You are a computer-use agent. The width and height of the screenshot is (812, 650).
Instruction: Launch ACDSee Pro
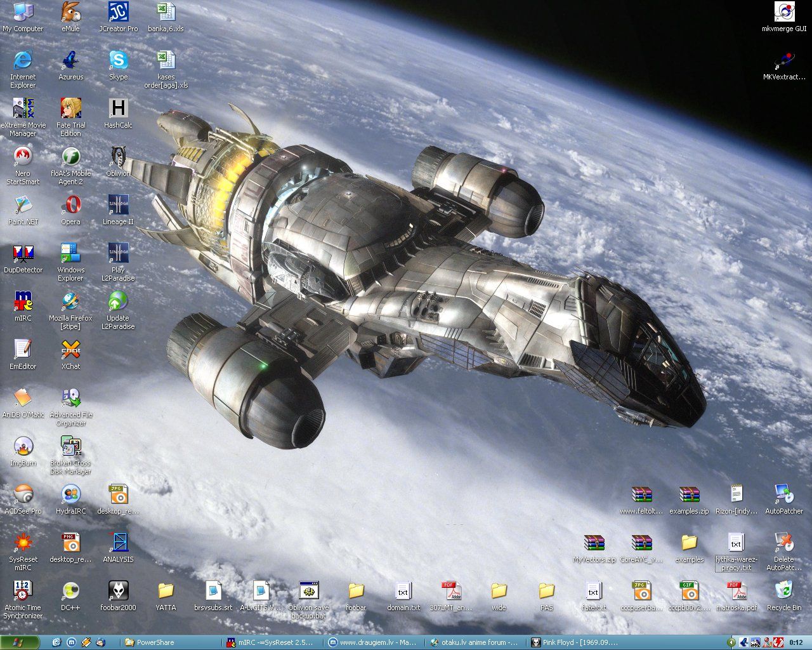[x=23, y=500]
